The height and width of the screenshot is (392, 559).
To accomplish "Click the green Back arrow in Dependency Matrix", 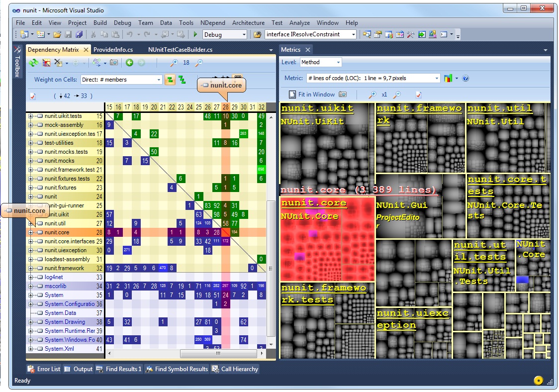I will click(129, 63).
